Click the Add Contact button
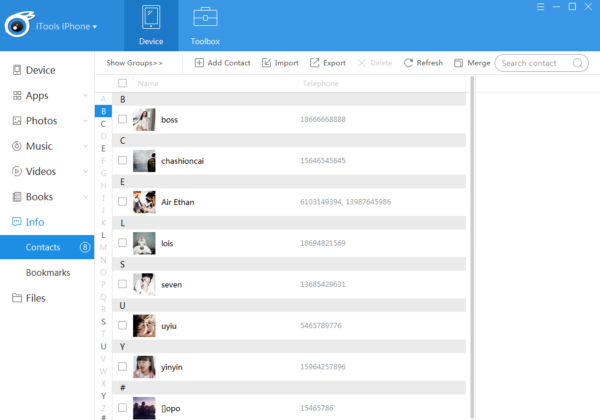The image size is (600, 420). pyautogui.click(x=222, y=63)
